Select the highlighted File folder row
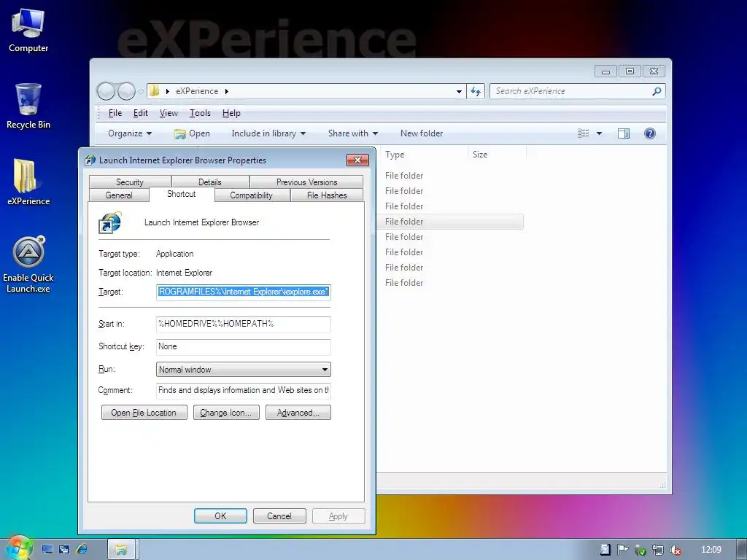The width and height of the screenshot is (747, 560). (451, 222)
